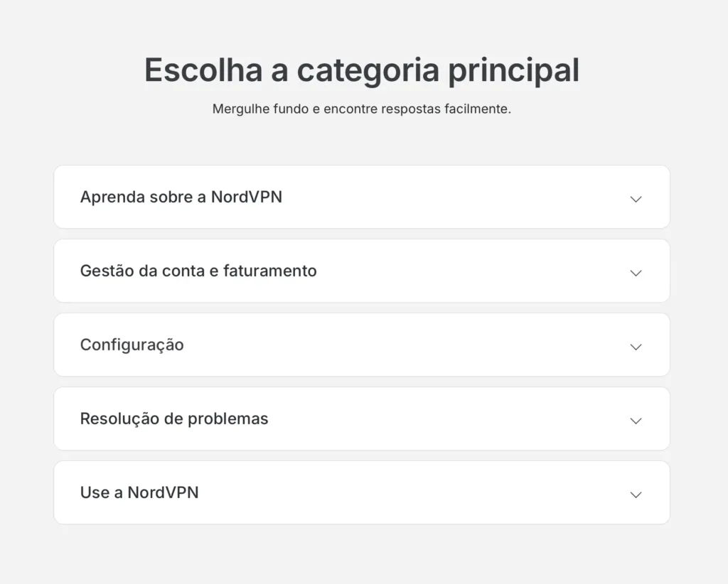Click the Escolha a categoria principal heading

pyautogui.click(x=362, y=70)
